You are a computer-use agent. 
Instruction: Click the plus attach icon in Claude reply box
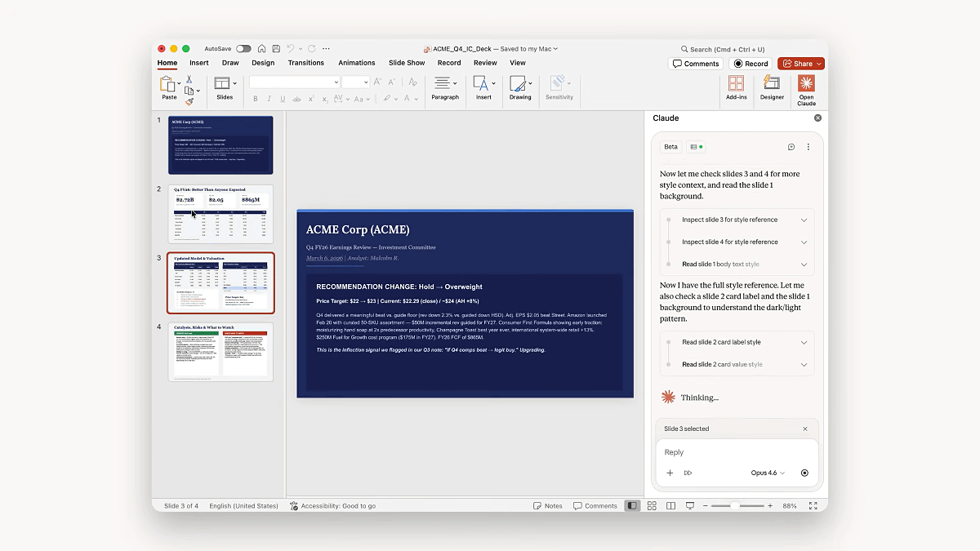click(670, 473)
